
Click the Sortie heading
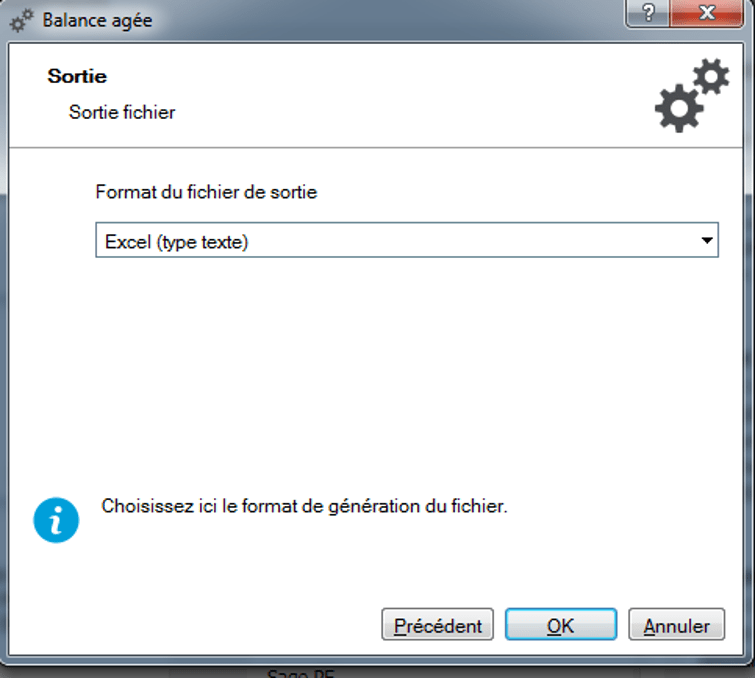pos(77,76)
